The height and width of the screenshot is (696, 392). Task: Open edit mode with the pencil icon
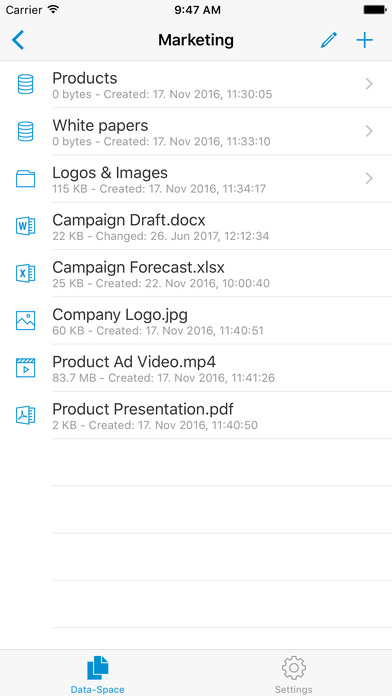pos(329,40)
